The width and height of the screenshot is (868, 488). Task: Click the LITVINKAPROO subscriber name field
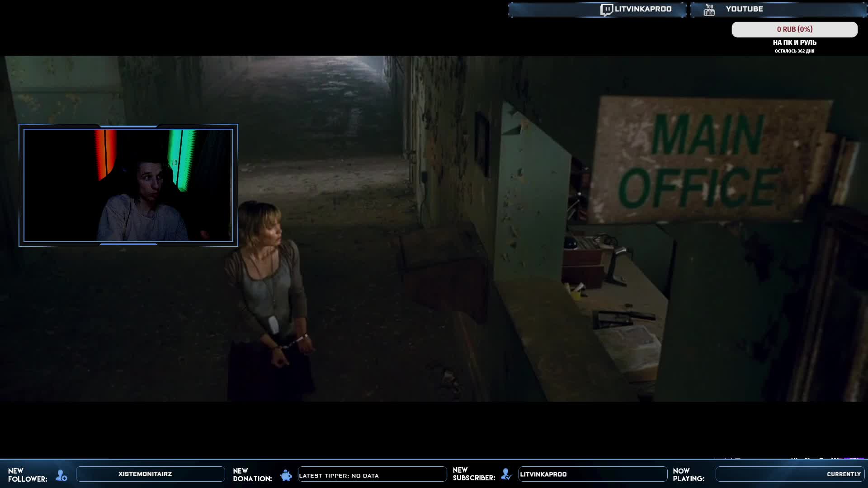(593, 474)
